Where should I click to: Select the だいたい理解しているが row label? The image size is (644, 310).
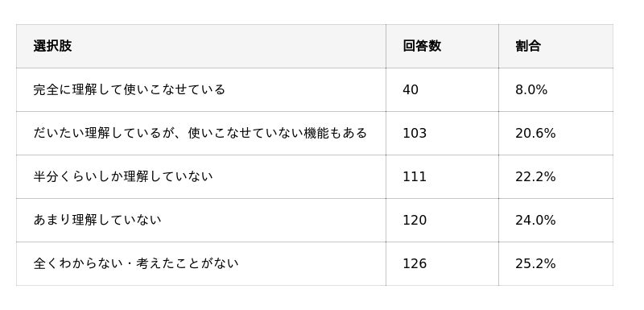[x=200, y=133]
